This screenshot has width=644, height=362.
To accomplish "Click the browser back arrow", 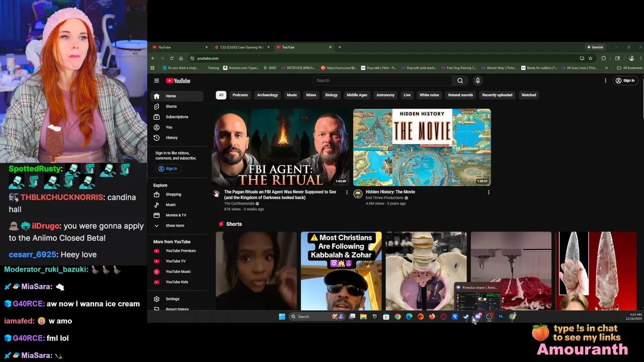I will (x=153, y=58).
